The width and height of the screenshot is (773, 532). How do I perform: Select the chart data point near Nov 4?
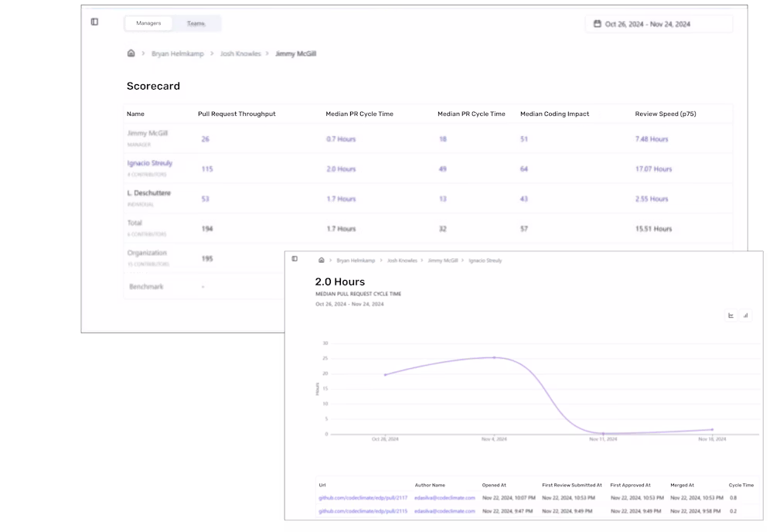tap(495, 357)
